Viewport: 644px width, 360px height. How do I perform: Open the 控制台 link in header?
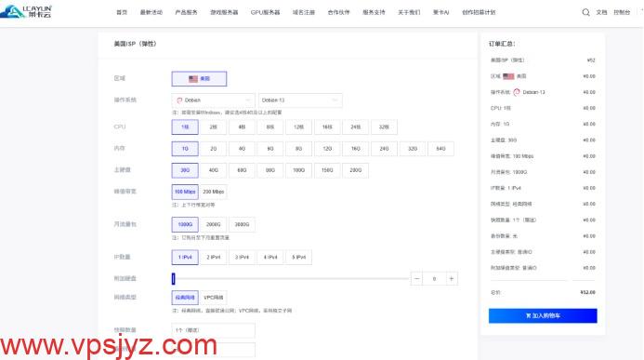point(622,12)
